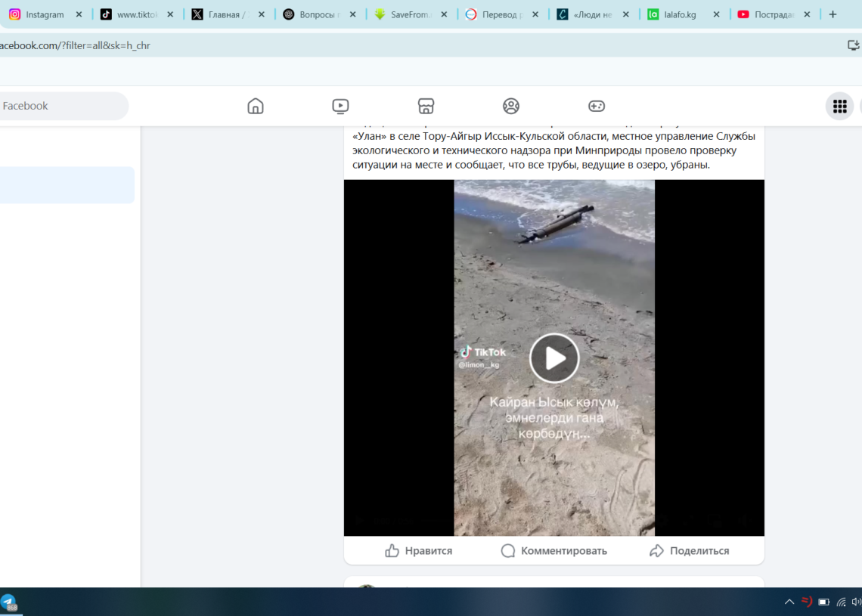862x616 pixels.
Task: Switch to the SaveFrom tab
Action: tap(408, 14)
